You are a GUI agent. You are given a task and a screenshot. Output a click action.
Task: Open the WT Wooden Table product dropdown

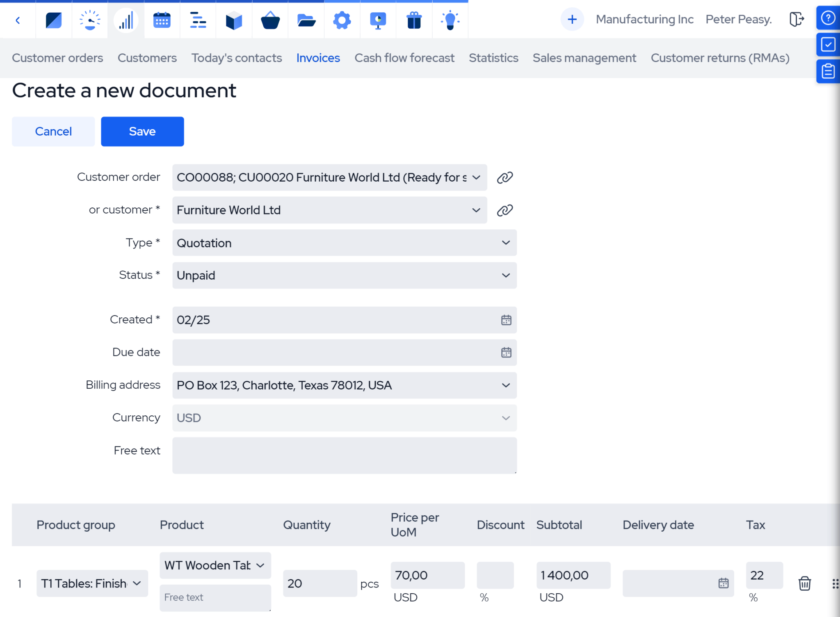click(215, 565)
